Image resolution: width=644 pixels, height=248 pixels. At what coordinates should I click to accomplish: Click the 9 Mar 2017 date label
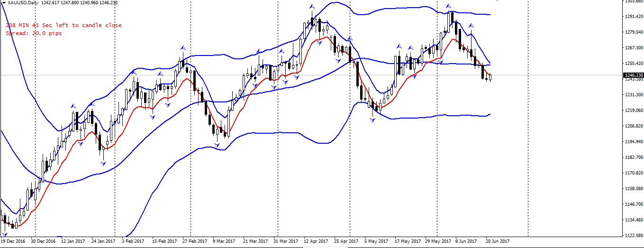224,241
